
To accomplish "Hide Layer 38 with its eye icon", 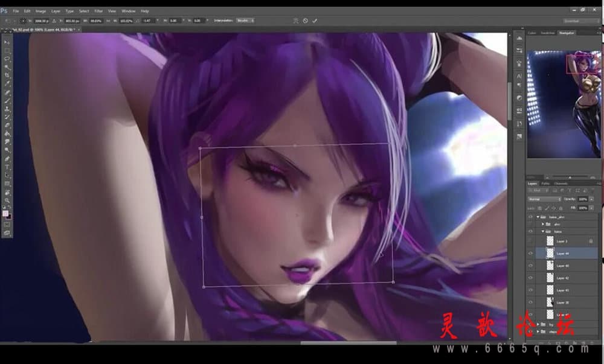I will pos(530,302).
